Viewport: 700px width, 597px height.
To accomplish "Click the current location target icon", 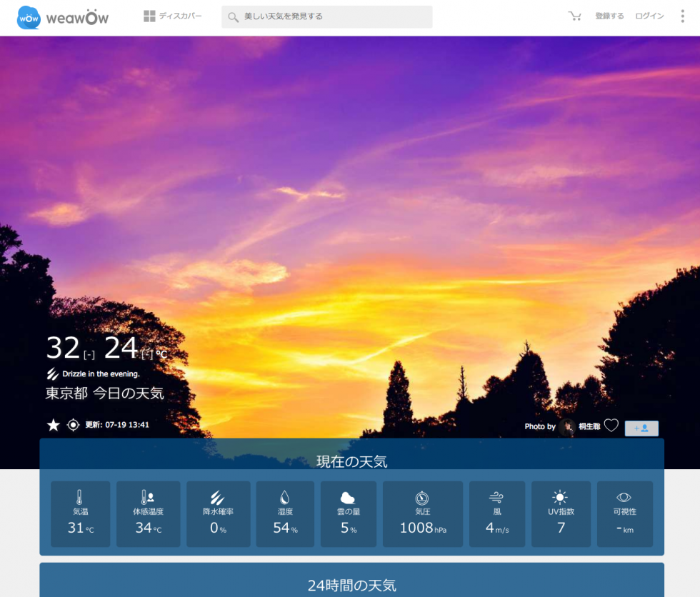I will [73, 425].
